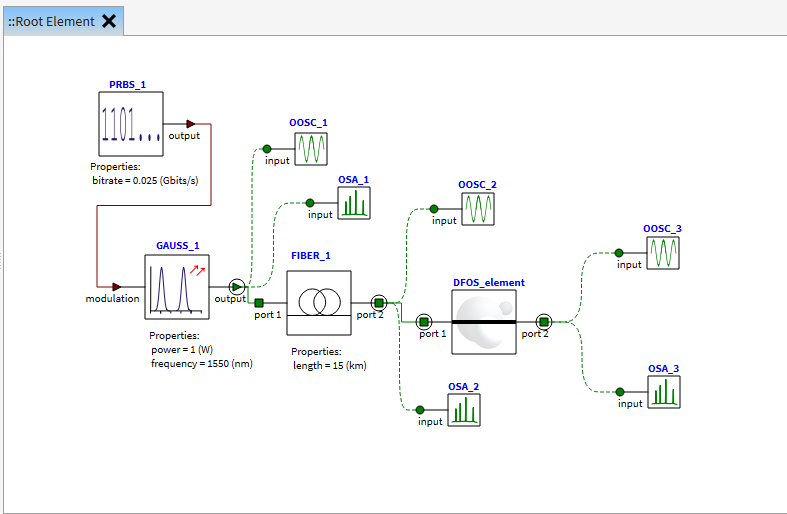
Task: Select the DFOS_element block
Action: point(484,322)
